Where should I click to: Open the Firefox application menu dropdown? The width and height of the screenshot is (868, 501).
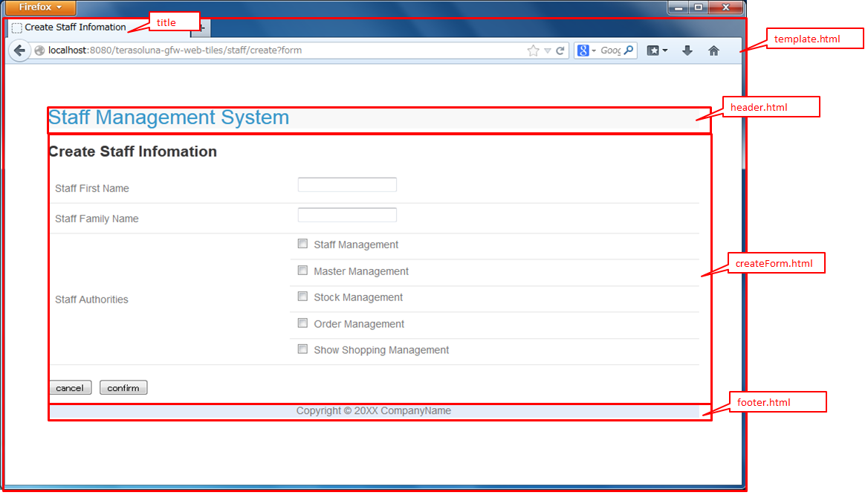[41, 7]
